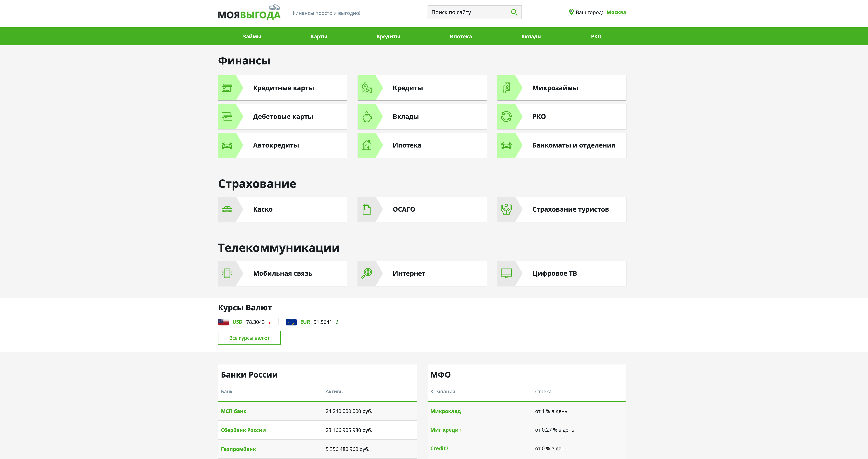Viewport: 868px width, 459px height.
Task: Click the Интернет globe magnifier icon
Action: point(367,273)
